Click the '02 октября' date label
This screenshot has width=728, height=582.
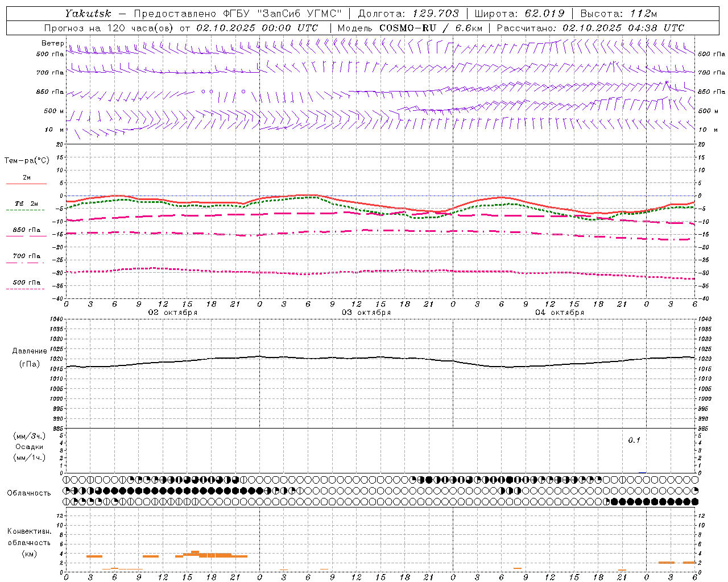click(173, 313)
